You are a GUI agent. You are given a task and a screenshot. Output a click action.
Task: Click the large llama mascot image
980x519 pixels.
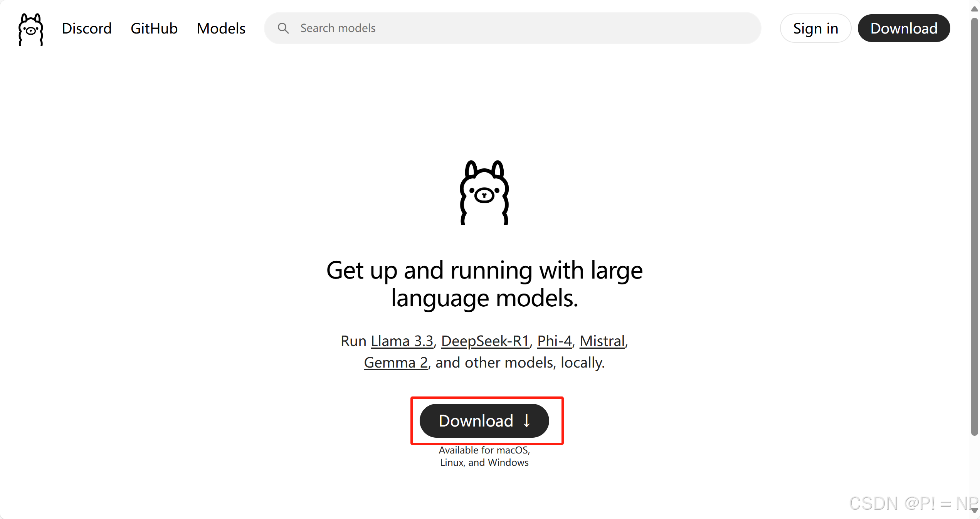(x=484, y=193)
